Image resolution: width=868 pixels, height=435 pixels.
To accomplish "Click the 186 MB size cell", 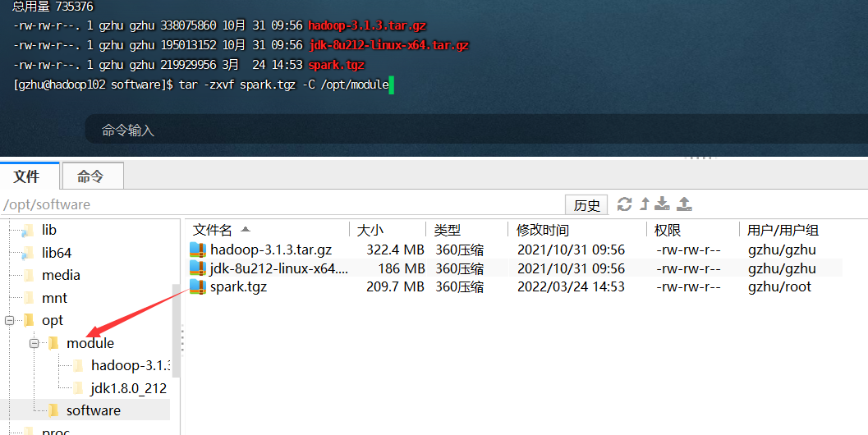I will (402, 268).
